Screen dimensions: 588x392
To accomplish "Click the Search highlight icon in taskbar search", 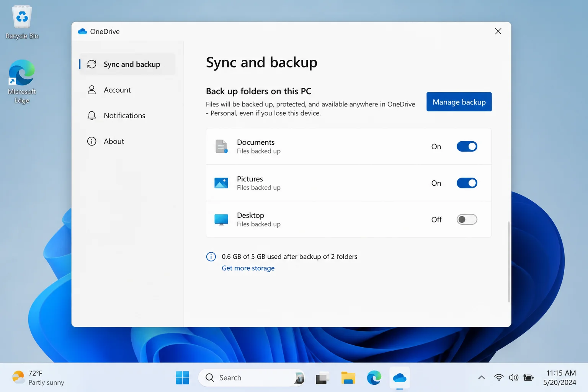I will coord(299,378).
